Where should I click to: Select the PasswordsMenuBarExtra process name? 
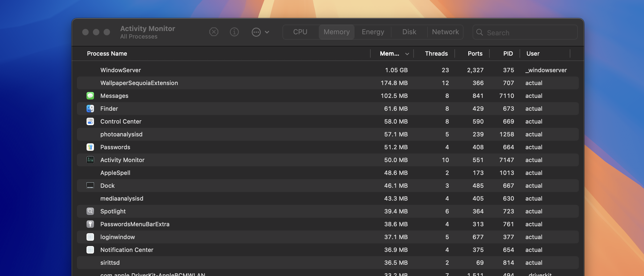coord(135,224)
